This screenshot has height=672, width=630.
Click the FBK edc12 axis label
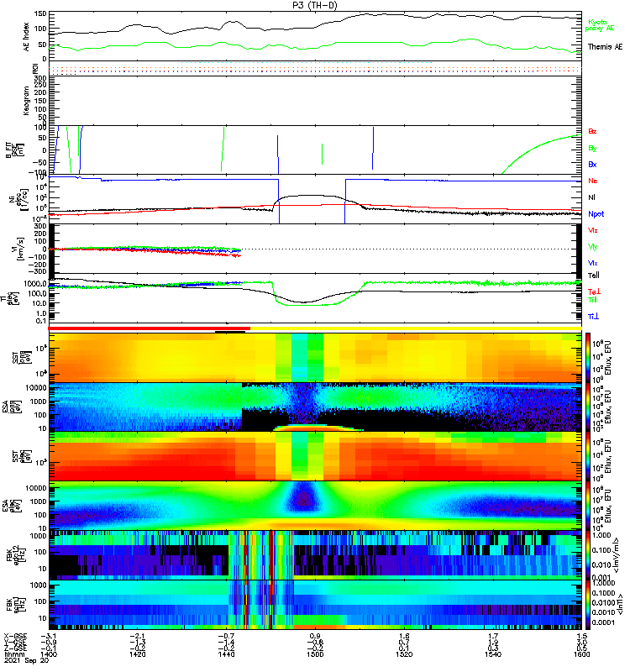[16, 555]
